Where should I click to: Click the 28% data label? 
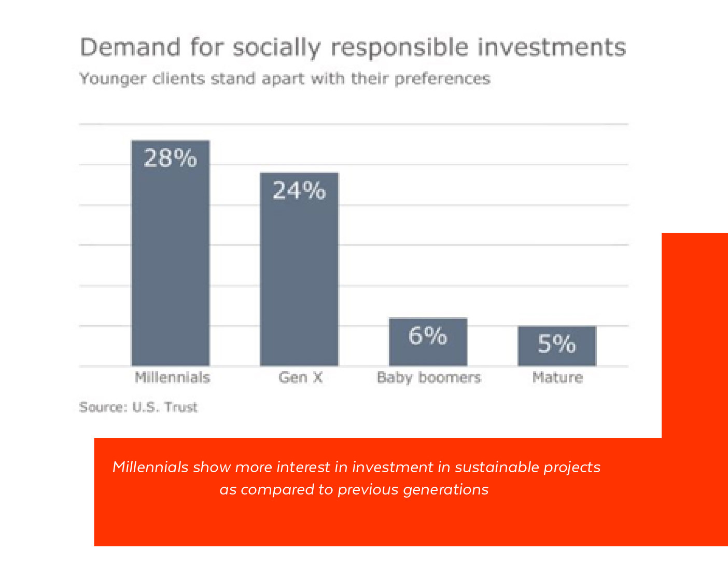(x=171, y=158)
